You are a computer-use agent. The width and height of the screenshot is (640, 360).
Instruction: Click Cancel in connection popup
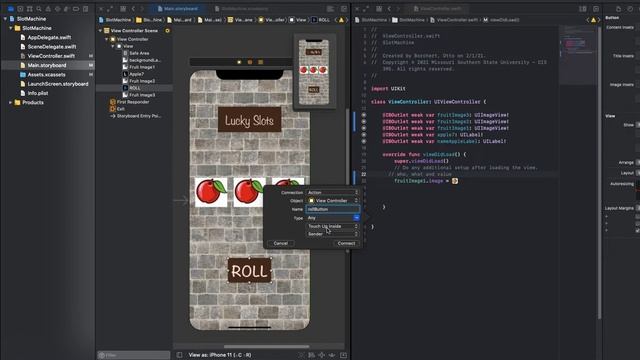click(281, 243)
